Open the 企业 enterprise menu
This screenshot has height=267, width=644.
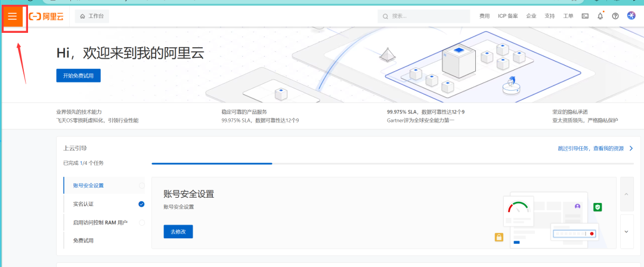coord(531,17)
